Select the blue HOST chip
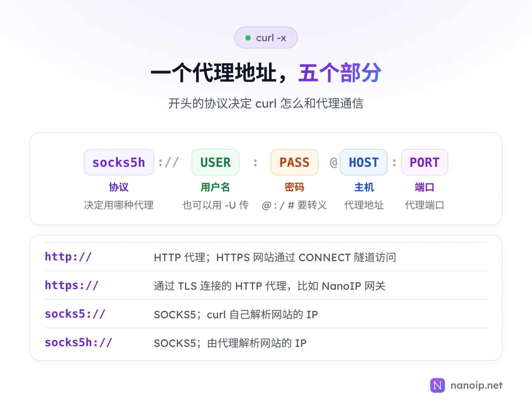 pos(364,162)
